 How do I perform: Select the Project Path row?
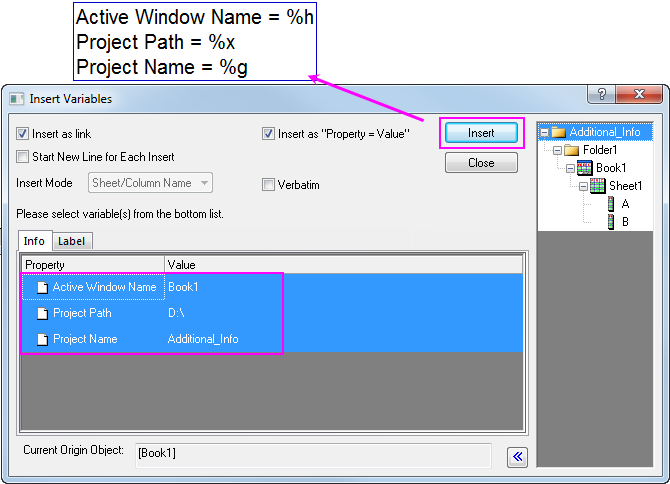pyautogui.click(x=272, y=313)
